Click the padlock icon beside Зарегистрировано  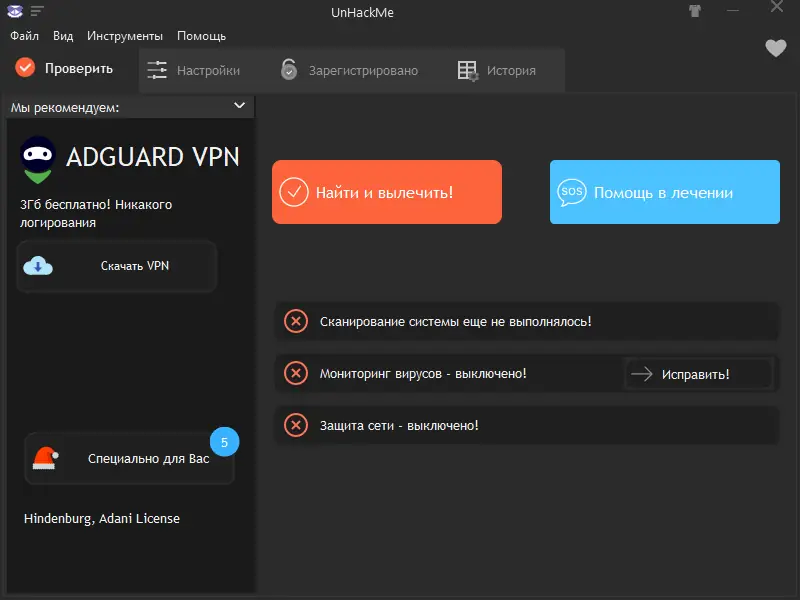click(x=289, y=69)
